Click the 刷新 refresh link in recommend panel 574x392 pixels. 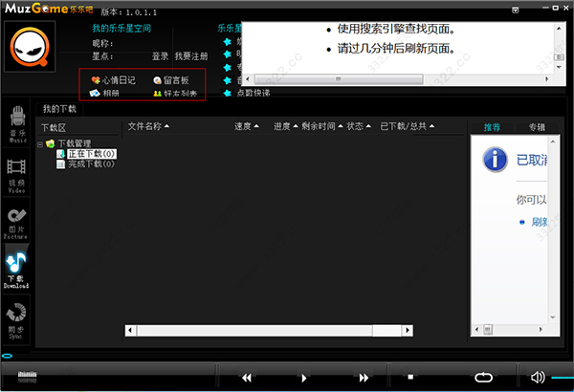coord(540,222)
